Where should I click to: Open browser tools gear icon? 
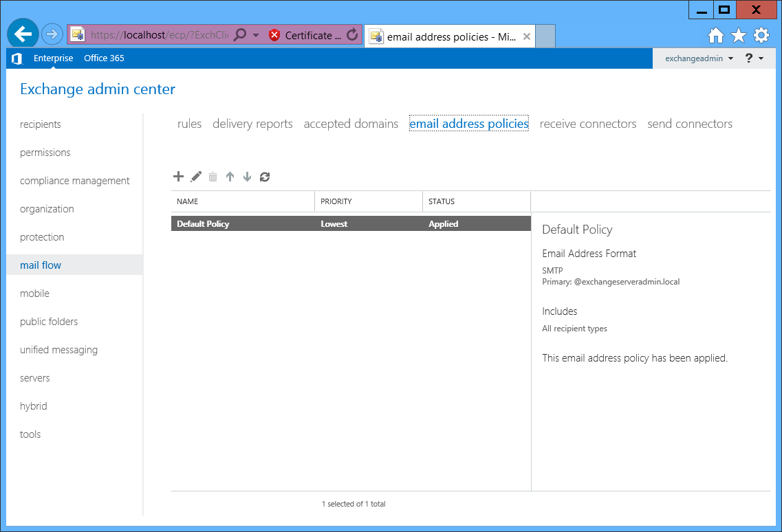761,36
